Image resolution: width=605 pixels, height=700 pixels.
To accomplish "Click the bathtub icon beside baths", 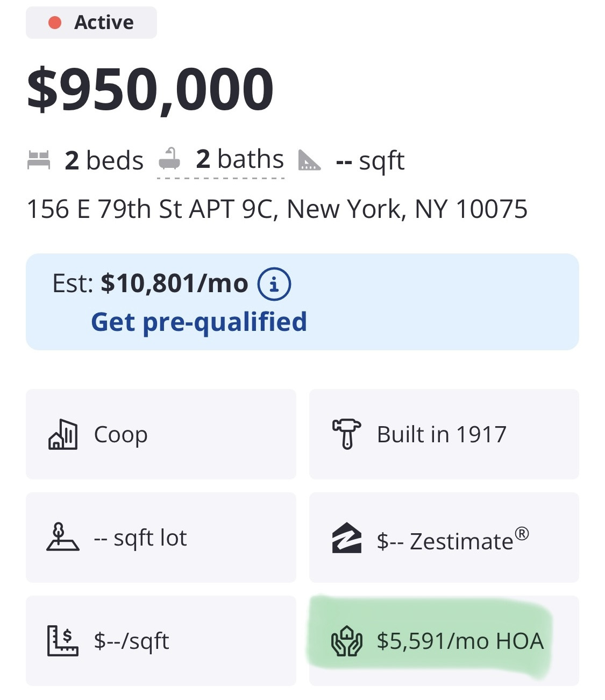I will pyautogui.click(x=169, y=159).
